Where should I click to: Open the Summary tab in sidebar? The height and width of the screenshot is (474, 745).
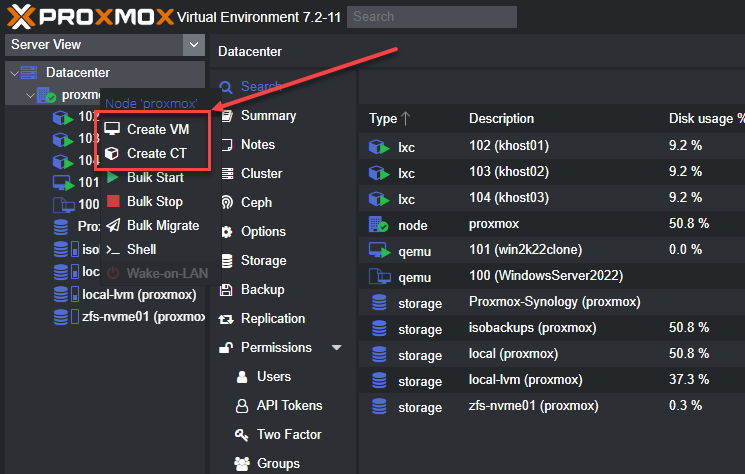tap(268, 116)
